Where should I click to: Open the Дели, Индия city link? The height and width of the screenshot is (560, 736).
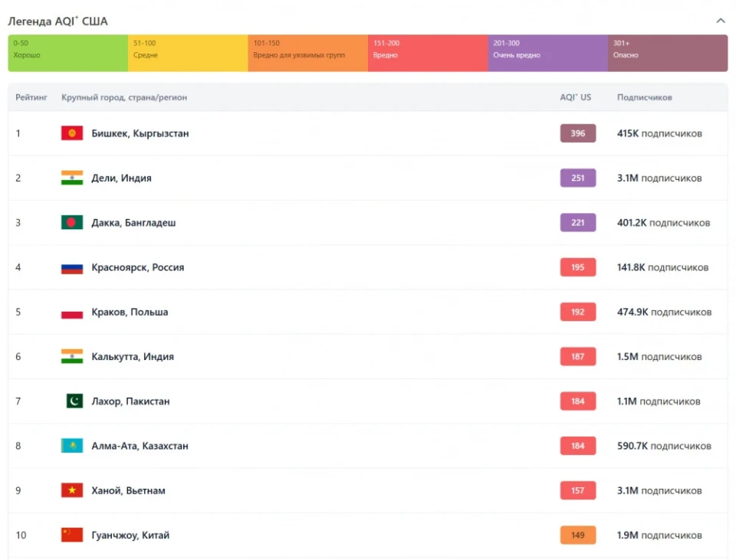pyautogui.click(x=121, y=178)
